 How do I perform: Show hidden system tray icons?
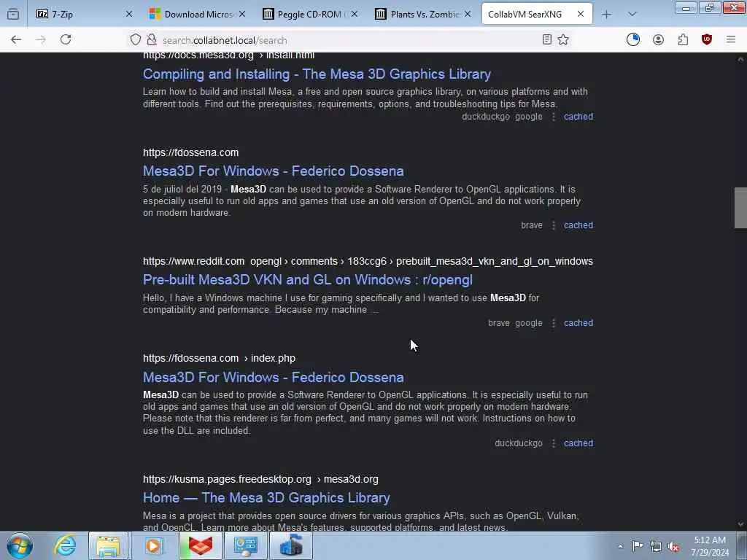[620, 546]
